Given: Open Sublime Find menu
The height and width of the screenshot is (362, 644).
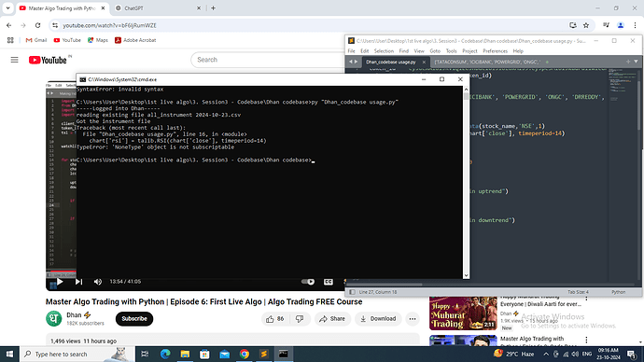Looking at the screenshot, I should click(404, 51).
